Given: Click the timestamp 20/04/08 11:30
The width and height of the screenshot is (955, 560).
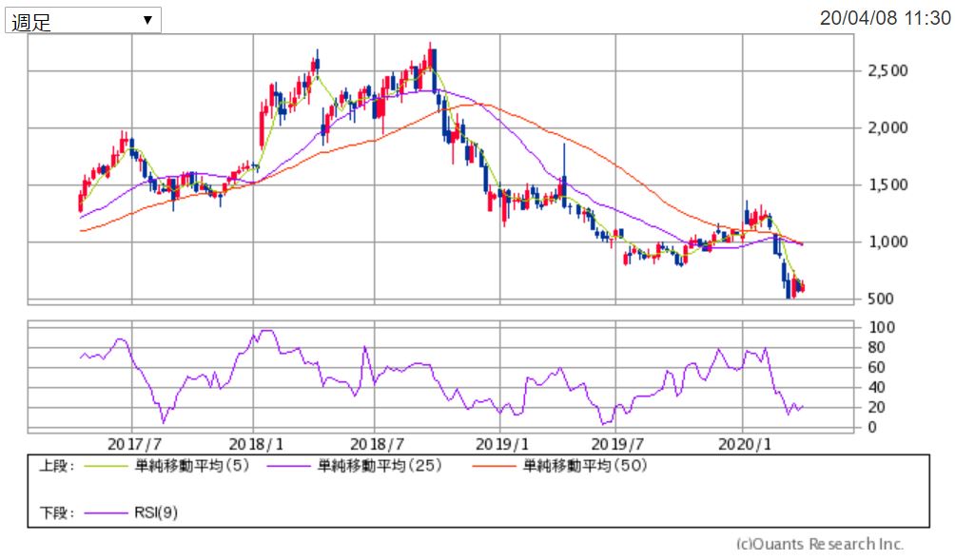Looking at the screenshot, I should click(x=885, y=18).
